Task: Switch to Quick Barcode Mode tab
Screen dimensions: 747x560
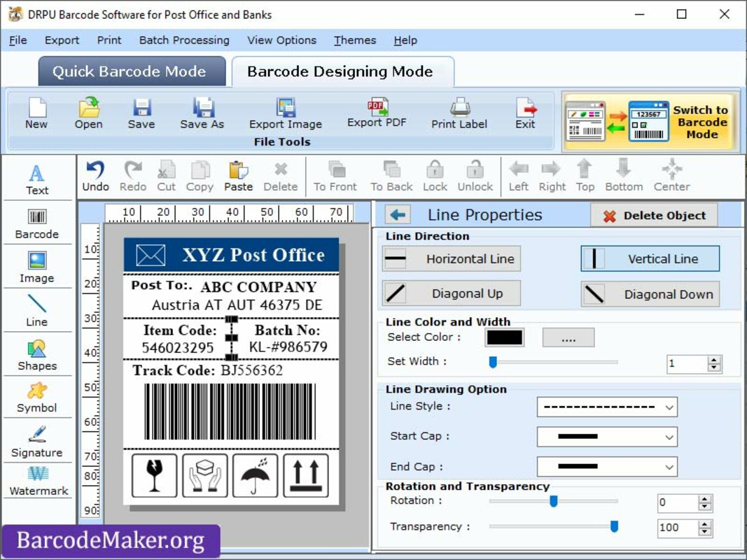Action: coord(131,71)
